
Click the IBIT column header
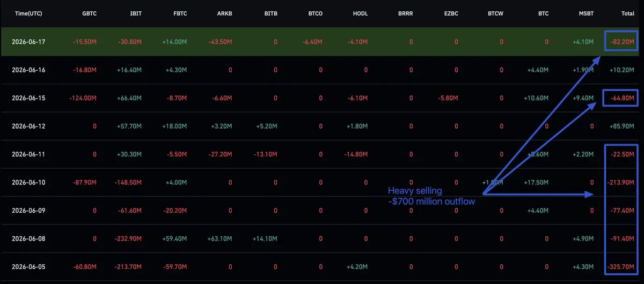point(135,13)
